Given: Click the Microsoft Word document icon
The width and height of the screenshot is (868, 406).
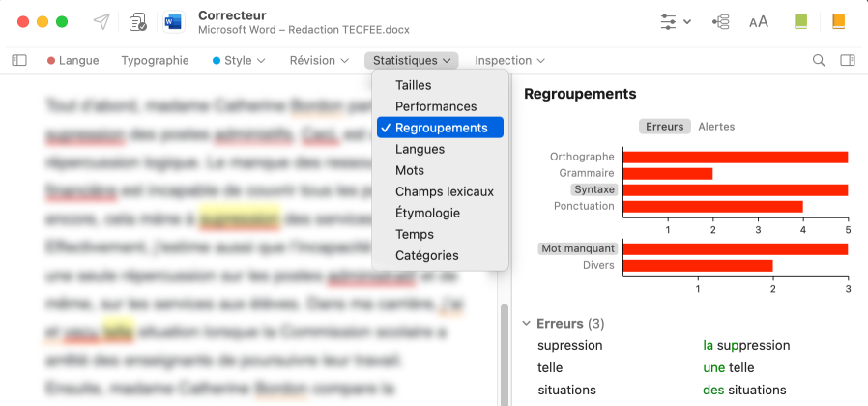Looking at the screenshot, I should click(x=174, y=21).
